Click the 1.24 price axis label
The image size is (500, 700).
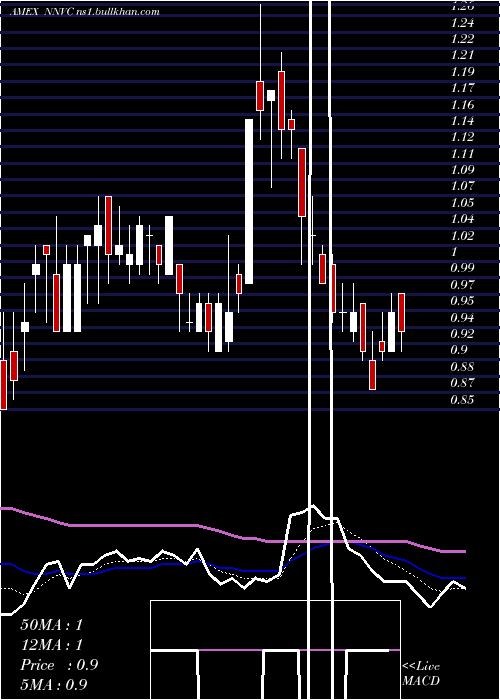462,22
